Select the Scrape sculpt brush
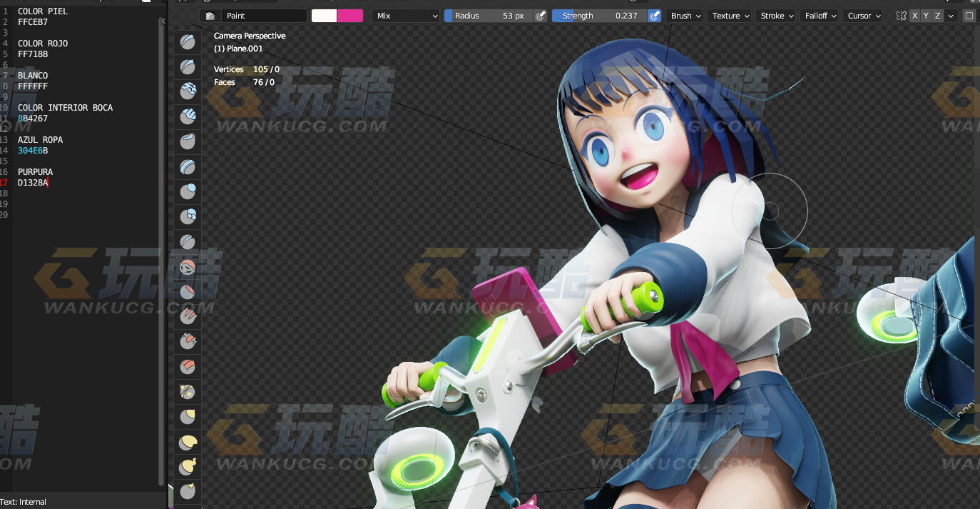 click(x=188, y=341)
